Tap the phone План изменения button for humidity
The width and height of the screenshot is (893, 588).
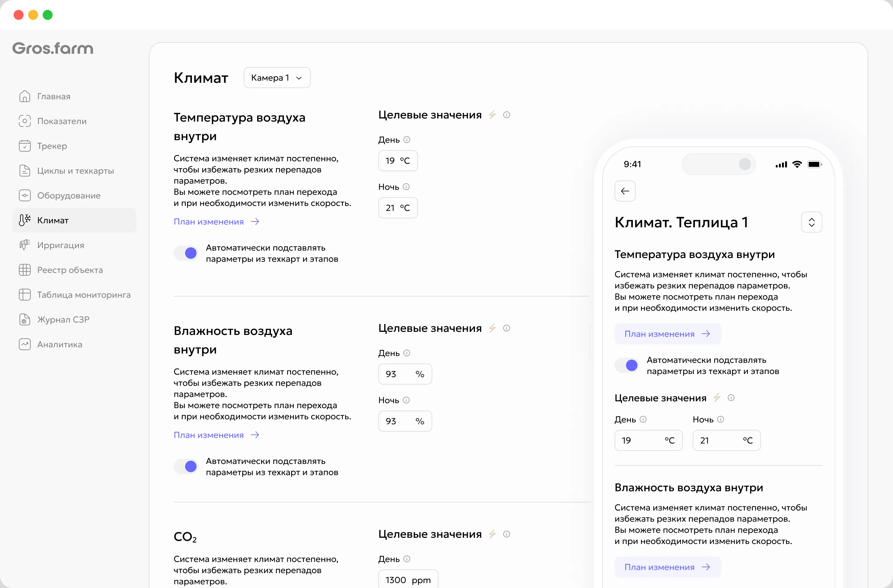(668, 567)
